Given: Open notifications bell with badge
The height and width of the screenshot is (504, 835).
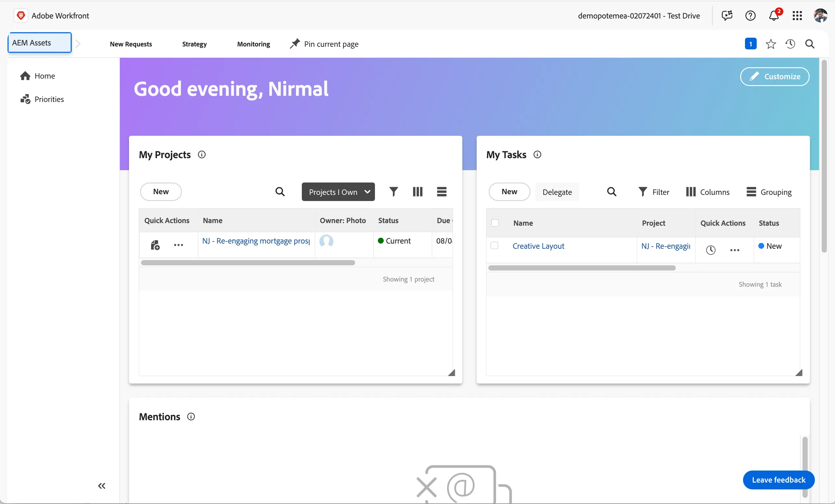Looking at the screenshot, I should [x=774, y=15].
